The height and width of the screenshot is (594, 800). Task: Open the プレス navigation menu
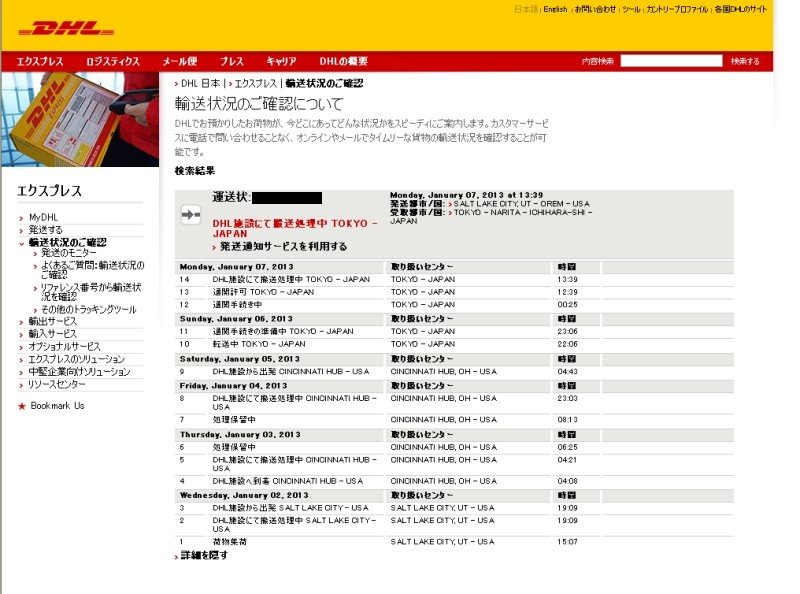point(232,61)
